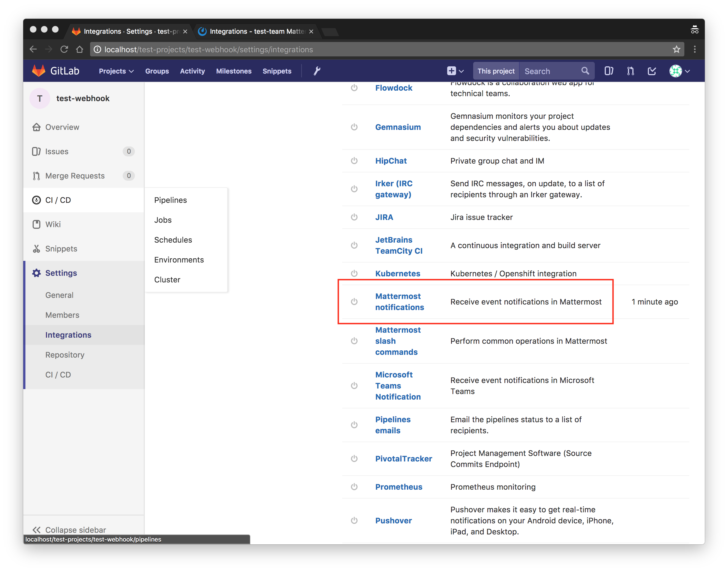Click the GitLab fox logo
The width and height of the screenshot is (728, 572).
(x=39, y=71)
